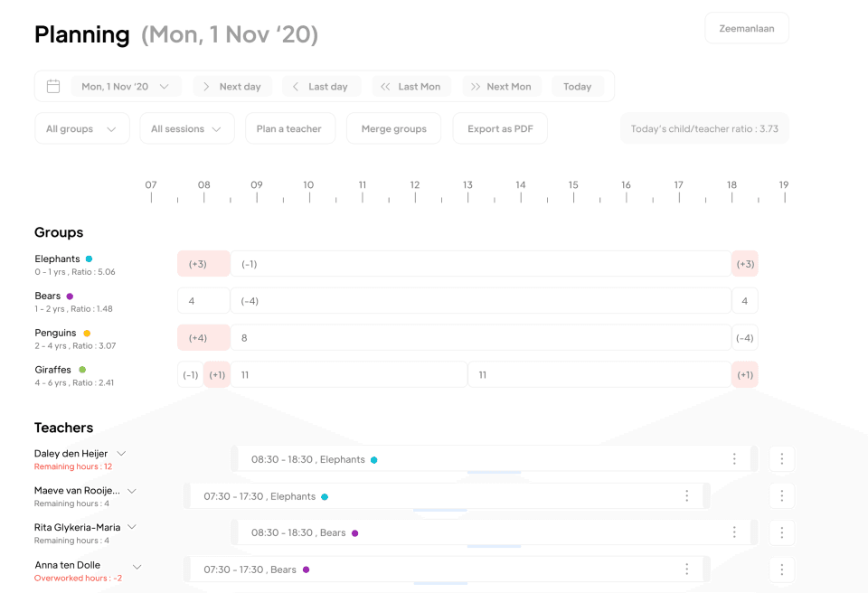Open row options menu for Rita Glykeria-Maria

[x=781, y=532]
